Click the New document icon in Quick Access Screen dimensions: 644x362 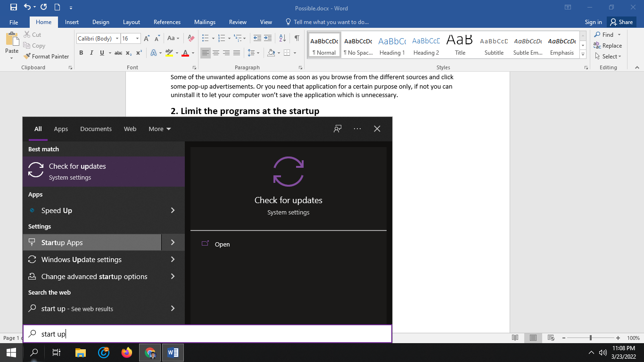(57, 7)
